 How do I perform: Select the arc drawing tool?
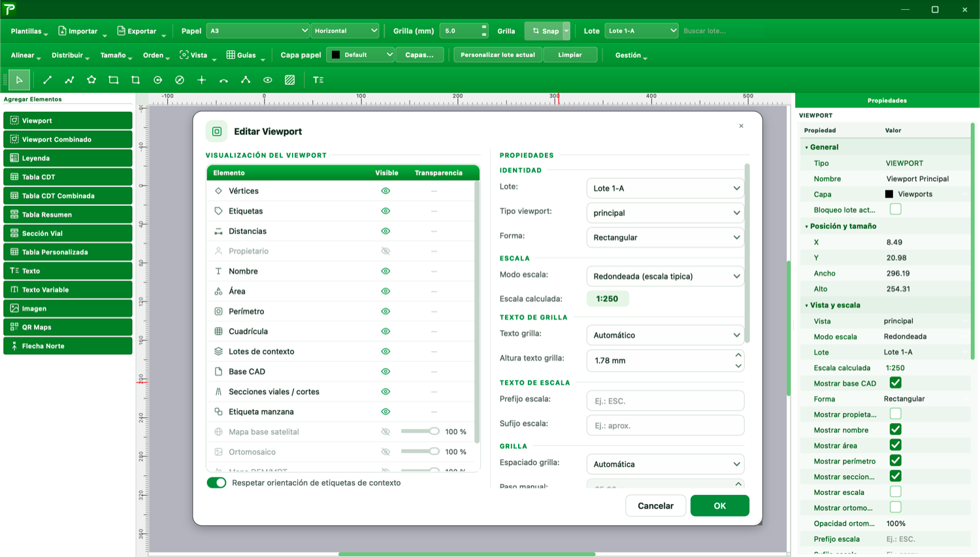click(x=223, y=80)
